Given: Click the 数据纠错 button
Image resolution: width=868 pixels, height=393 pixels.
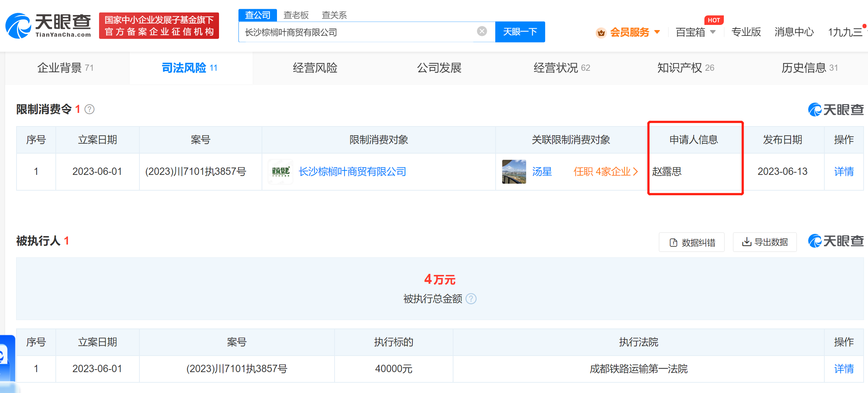Looking at the screenshot, I should [x=692, y=242].
